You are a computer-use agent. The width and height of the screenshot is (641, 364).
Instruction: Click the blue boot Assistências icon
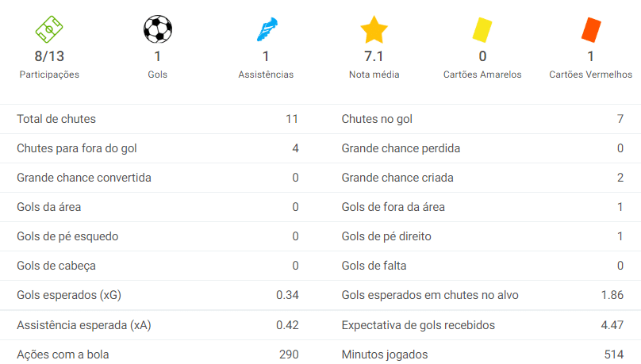266,30
